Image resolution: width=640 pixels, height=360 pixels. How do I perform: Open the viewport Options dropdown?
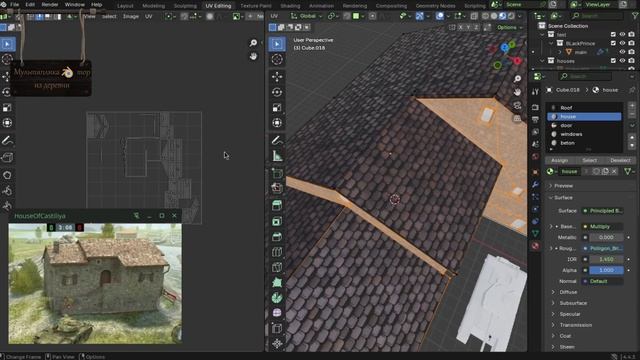[x=509, y=27]
